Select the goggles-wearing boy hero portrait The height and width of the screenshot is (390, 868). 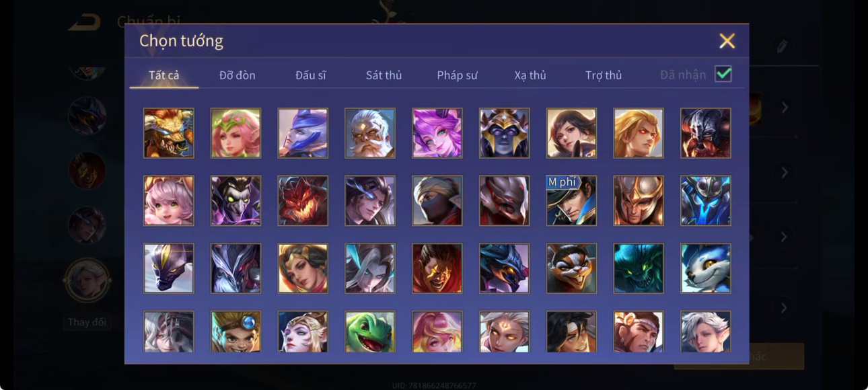(236, 331)
